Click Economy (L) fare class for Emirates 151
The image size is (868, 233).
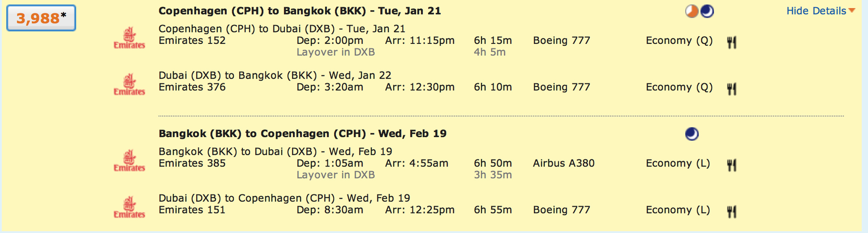coord(678,210)
